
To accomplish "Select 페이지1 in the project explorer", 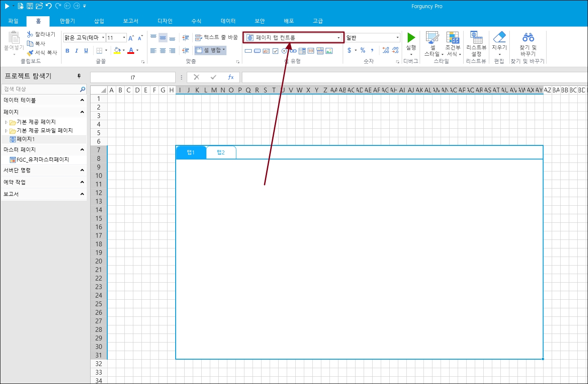I will 26,139.
